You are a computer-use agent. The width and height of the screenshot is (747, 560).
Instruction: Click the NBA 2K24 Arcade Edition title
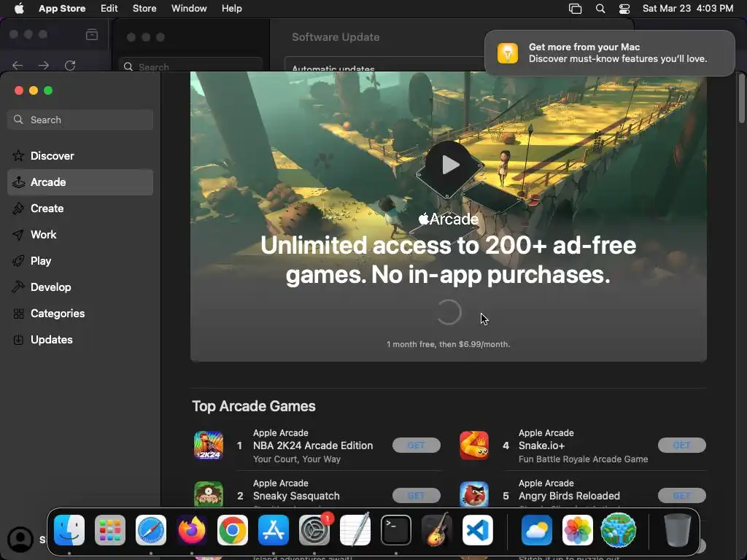313,446
